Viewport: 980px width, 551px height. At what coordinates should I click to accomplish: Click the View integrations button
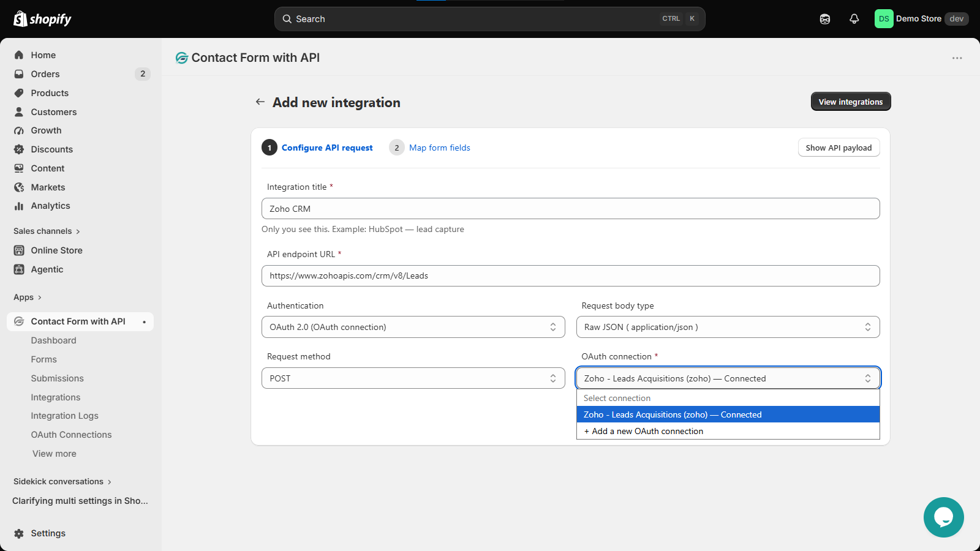[851, 102]
